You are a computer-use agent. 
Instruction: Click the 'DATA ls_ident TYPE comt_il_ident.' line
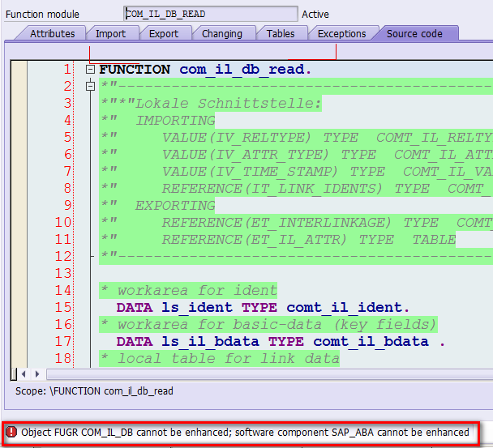263,307
